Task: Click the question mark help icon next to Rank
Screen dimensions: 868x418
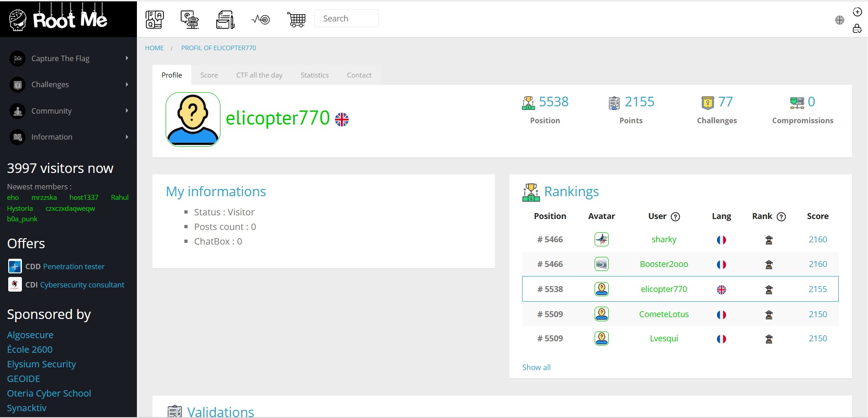Action: [x=782, y=216]
